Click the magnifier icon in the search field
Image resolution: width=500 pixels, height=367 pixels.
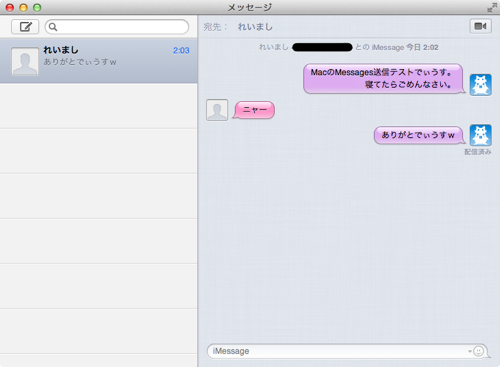(x=53, y=27)
